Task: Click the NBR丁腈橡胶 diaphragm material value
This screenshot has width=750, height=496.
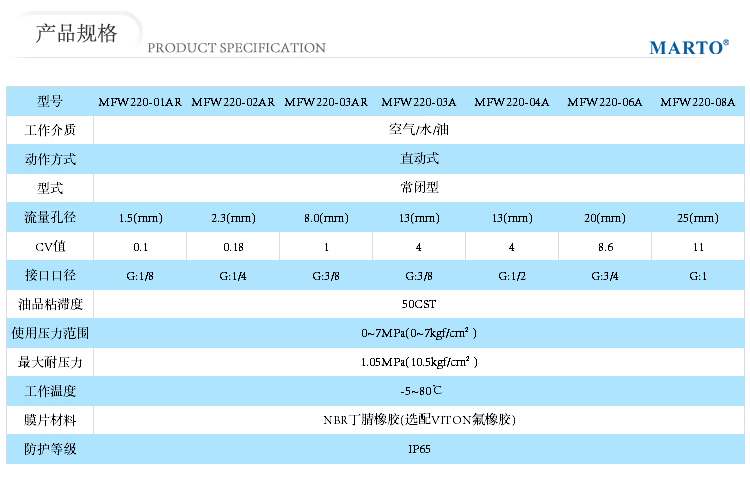Action: click(x=419, y=420)
